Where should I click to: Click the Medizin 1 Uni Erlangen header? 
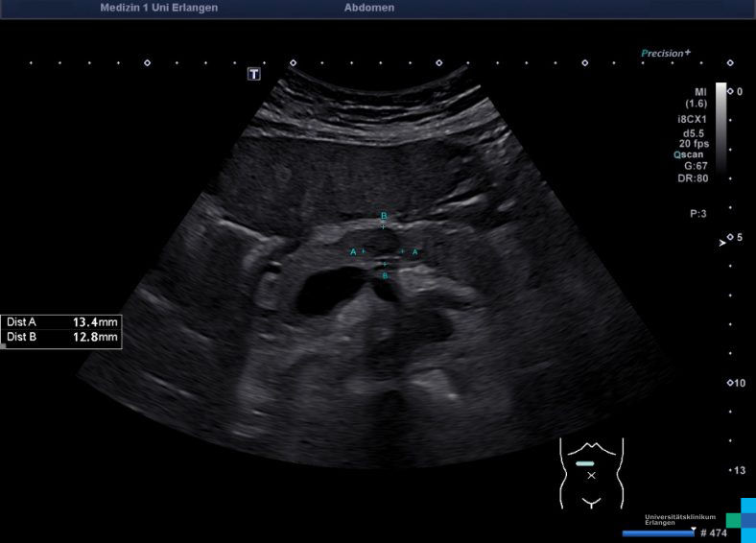(158, 8)
